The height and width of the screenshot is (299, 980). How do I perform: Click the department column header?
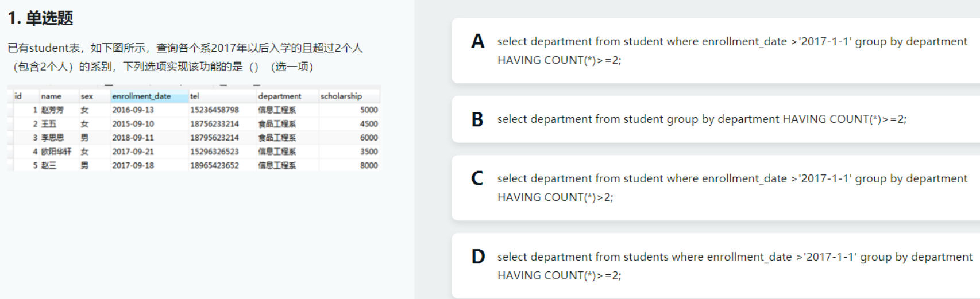(x=279, y=96)
